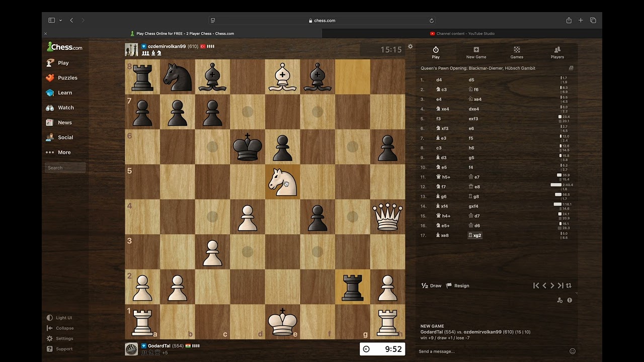The width and height of the screenshot is (644, 362).
Task: Reload the page in Safari
Action: 432,21
